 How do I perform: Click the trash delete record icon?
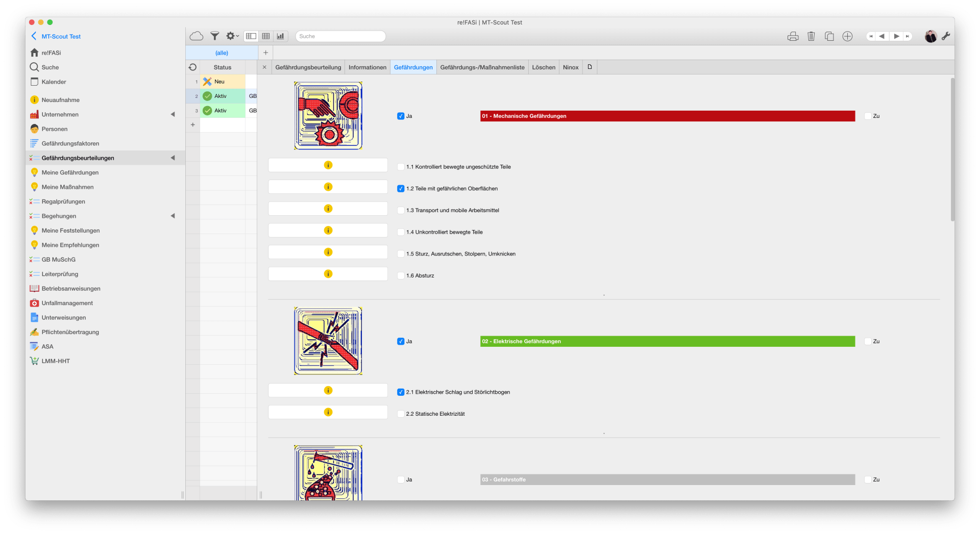811,36
